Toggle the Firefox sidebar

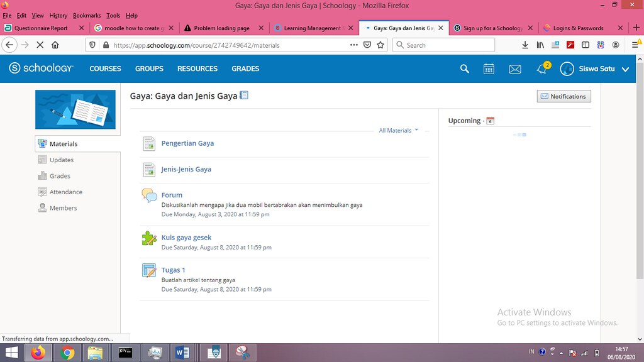pos(586,45)
